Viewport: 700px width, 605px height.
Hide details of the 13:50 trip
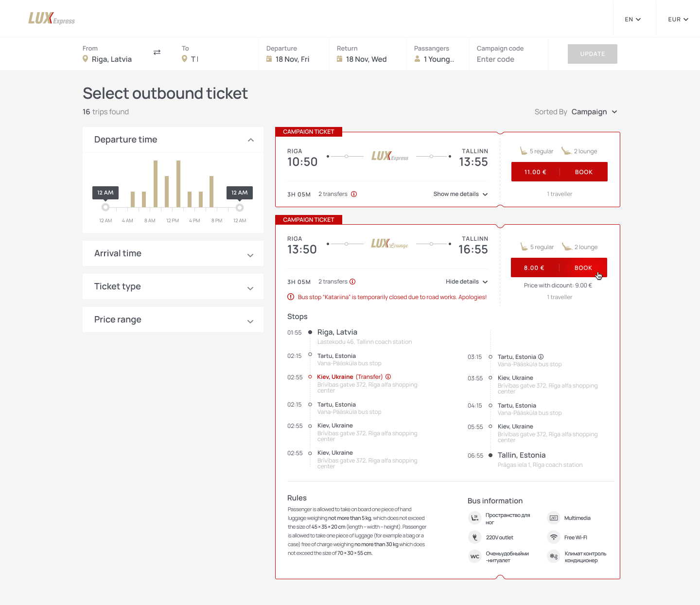[467, 282]
